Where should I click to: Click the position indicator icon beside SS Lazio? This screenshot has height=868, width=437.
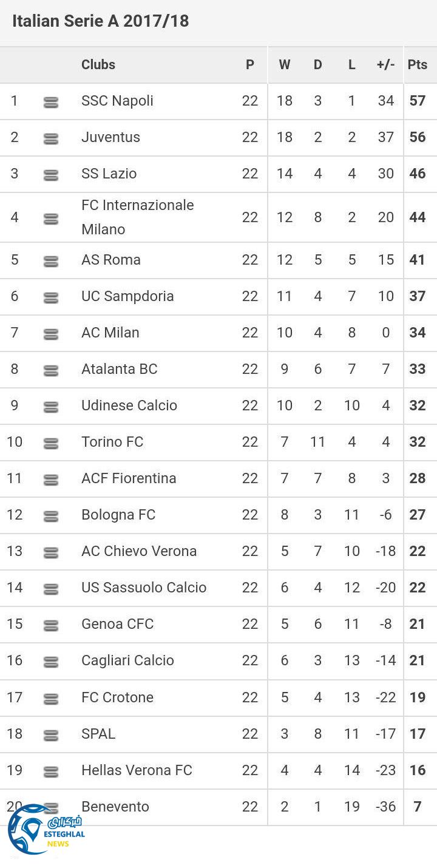coord(51,175)
